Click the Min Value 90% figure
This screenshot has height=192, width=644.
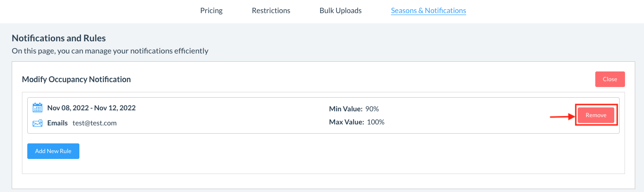(372, 108)
